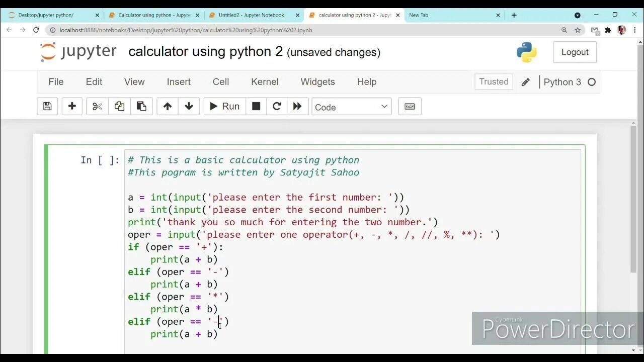This screenshot has width=644, height=362.
Task: Close the Untitled2 Jupyter Notebook tab
Action: click(x=297, y=15)
